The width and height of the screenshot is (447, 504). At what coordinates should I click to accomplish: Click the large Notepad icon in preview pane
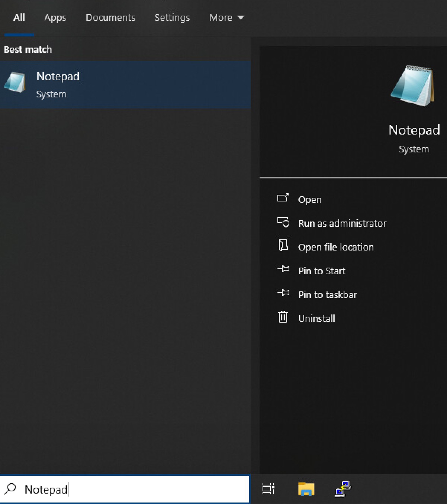412,86
